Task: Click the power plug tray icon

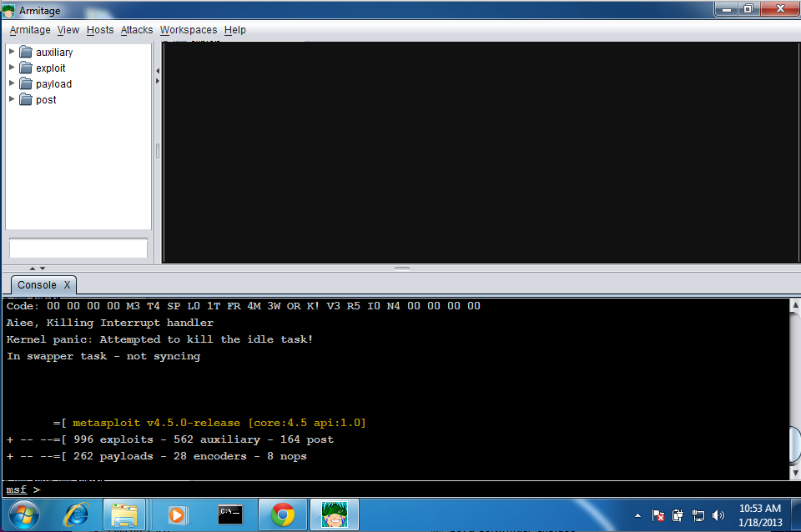Action: (678, 515)
